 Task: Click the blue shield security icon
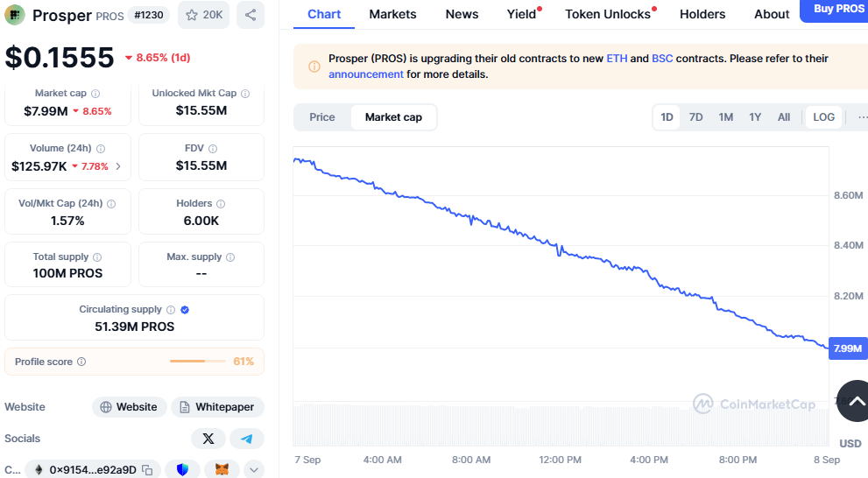coord(182,470)
